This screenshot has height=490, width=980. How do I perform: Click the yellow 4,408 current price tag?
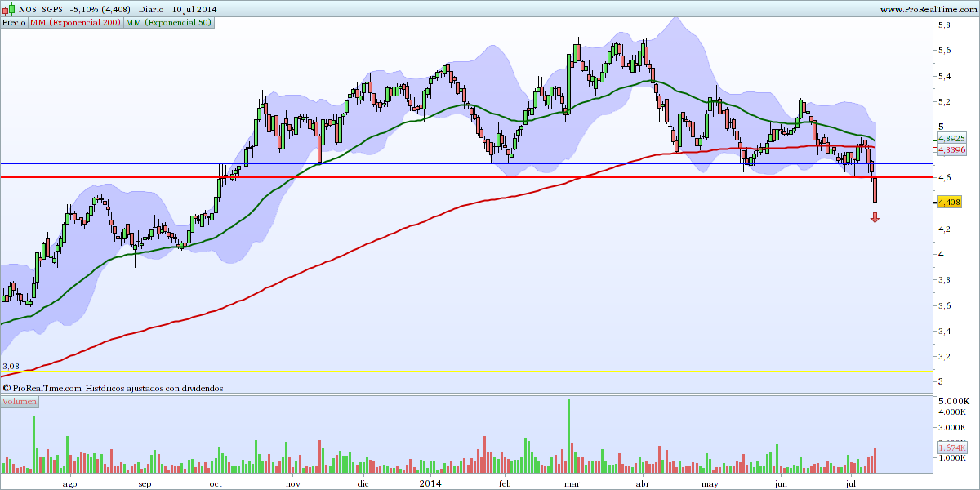(x=949, y=202)
